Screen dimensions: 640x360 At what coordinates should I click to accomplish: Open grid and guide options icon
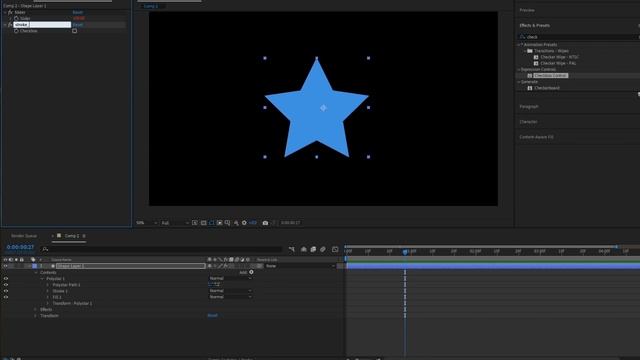(227, 223)
